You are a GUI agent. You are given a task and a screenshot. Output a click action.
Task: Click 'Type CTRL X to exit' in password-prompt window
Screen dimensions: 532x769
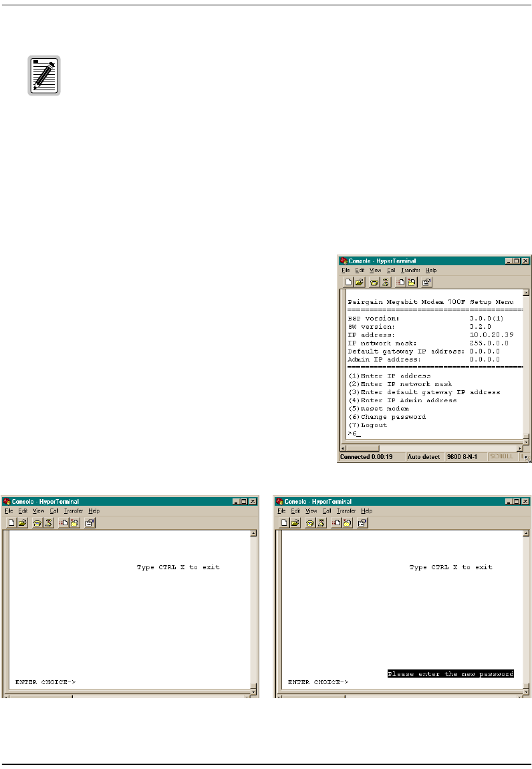(451, 567)
